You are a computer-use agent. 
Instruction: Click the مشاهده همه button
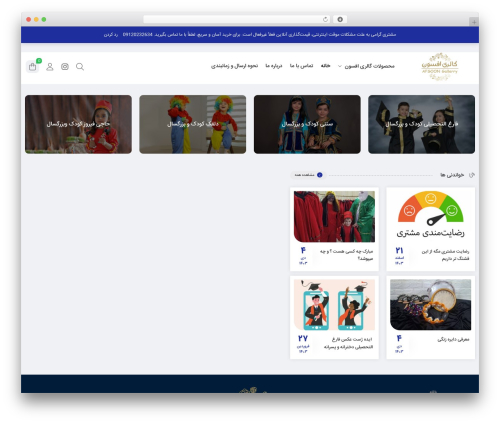(x=308, y=175)
